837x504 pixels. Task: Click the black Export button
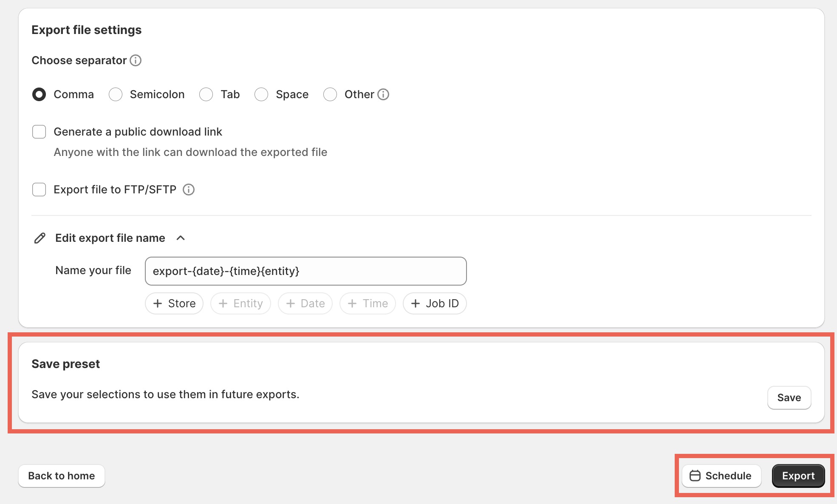tap(798, 476)
